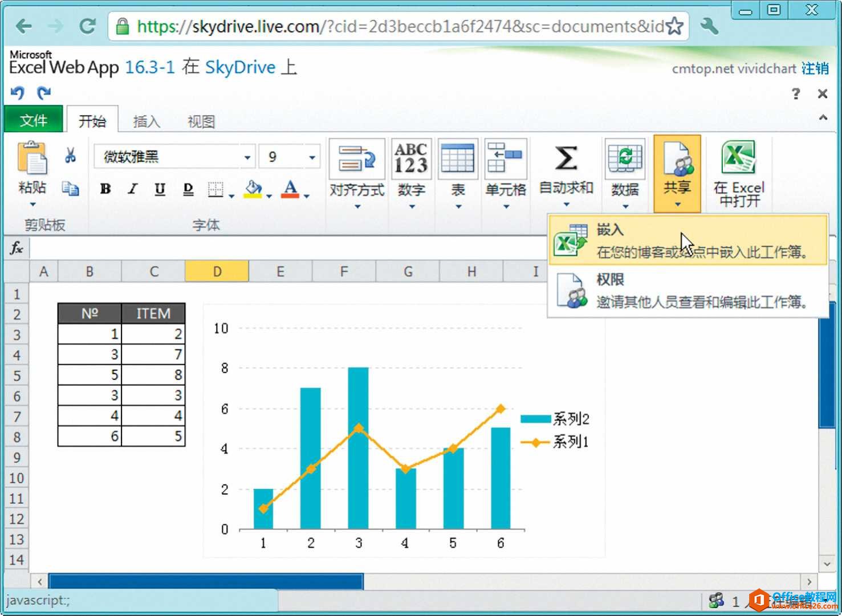Redo the last action
The image size is (842, 616).
click(x=44, y=92)
